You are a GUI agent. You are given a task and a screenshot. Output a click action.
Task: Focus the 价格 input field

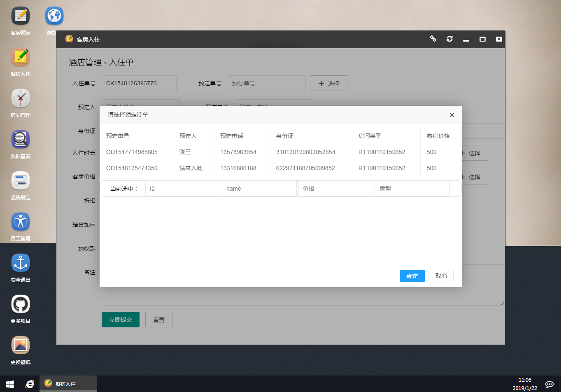(x=335, y=189)
